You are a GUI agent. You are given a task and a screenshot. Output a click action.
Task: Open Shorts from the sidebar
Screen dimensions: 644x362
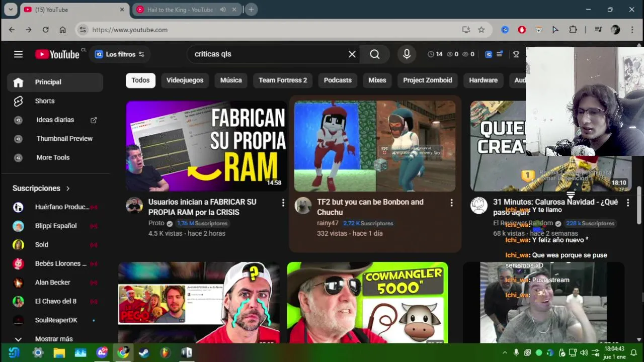click(x=55, y=101)
